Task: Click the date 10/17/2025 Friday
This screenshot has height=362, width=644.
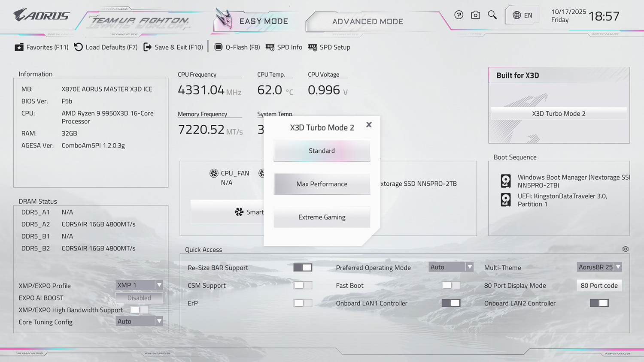Action: 568,16
